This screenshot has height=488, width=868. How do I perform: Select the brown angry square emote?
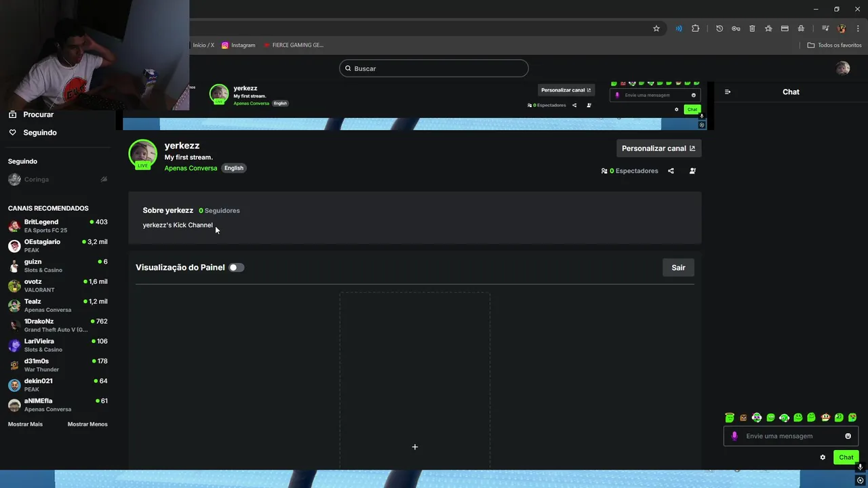743,418
